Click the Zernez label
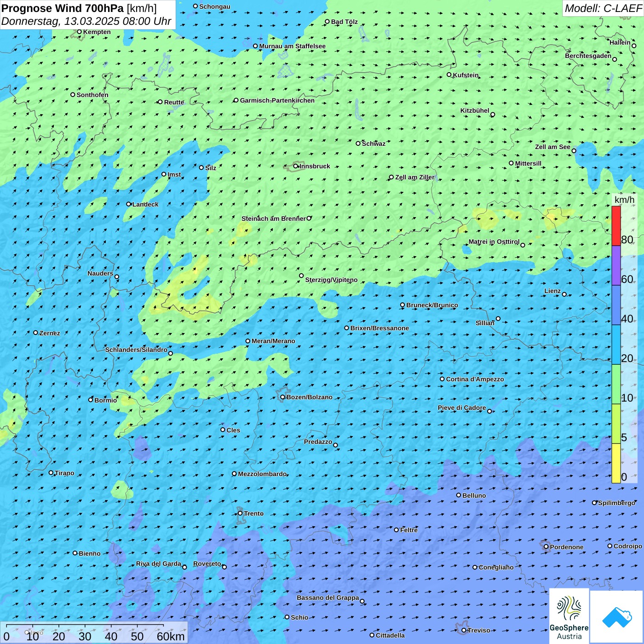The width and height of the screenshot is (644, 644). pos(50,333)
